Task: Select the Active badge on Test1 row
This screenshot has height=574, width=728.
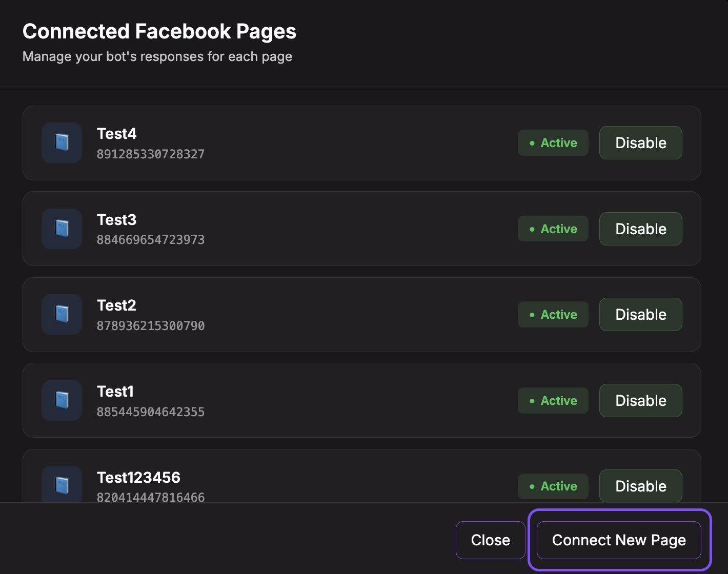Action: (553, 401)
